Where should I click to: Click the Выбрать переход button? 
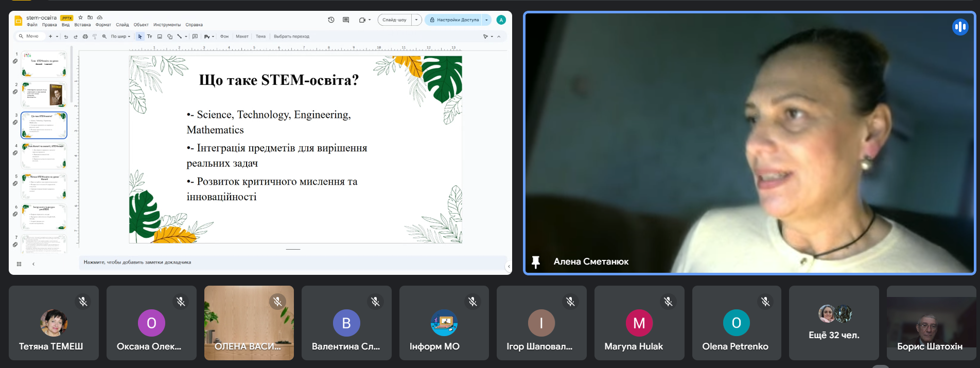tap(291, 37)
